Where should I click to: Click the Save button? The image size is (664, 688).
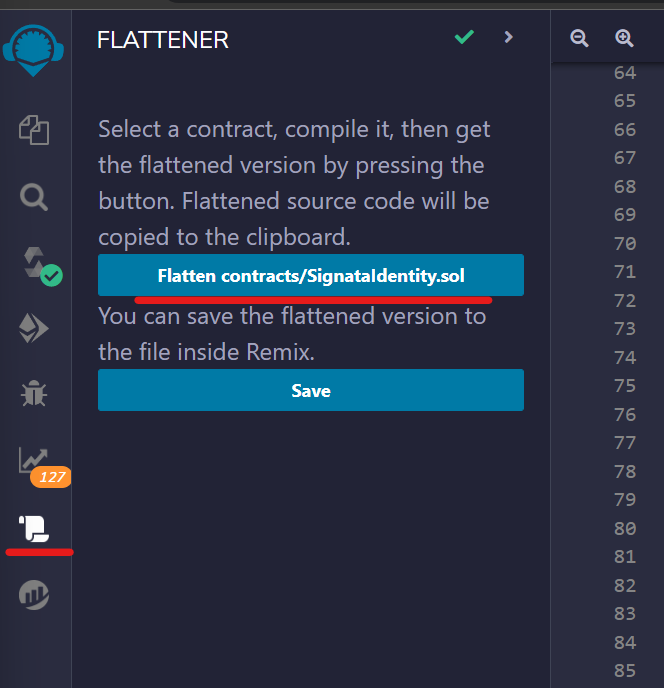click(311, 390)
